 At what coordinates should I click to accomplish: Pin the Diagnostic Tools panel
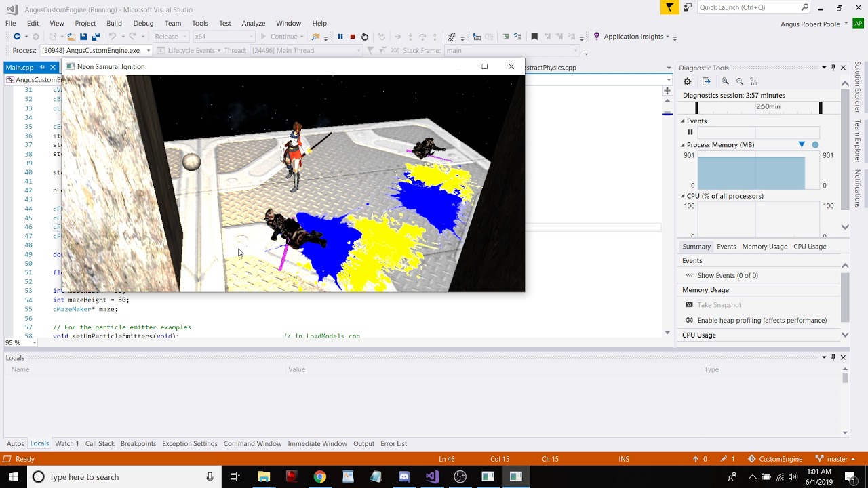[833, 68]
